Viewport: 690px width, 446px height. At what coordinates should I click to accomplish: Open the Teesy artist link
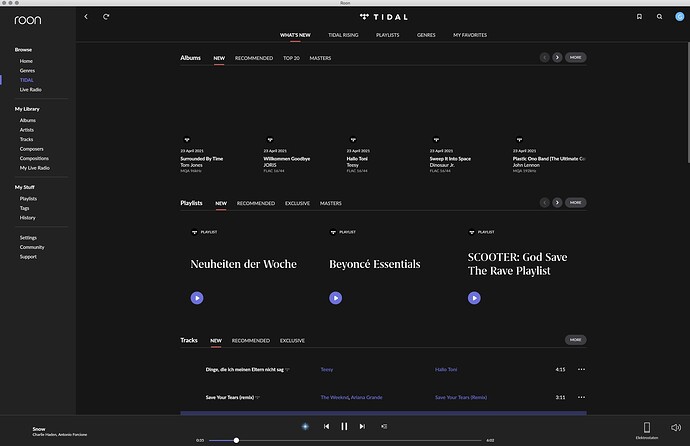pos(327,369)
